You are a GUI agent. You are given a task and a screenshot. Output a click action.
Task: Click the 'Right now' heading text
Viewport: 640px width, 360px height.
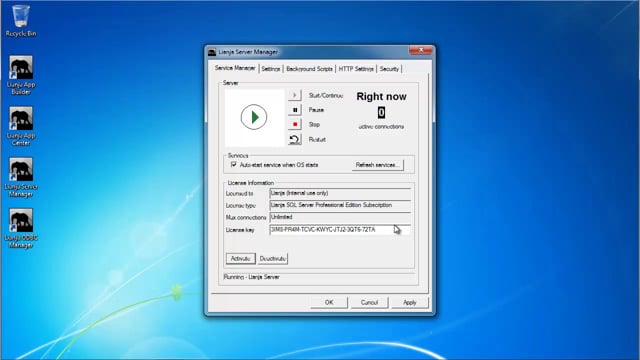click(381, 96)
